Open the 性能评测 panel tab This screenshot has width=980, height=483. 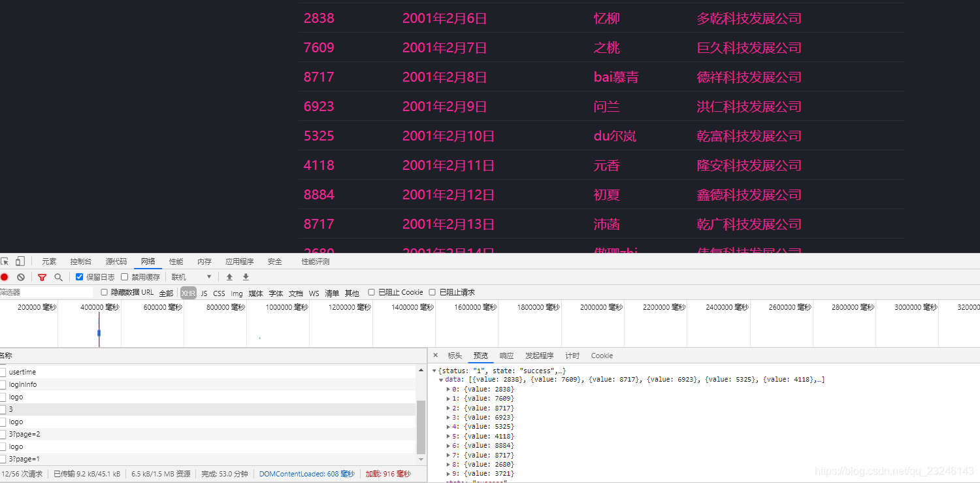(316, 261)
